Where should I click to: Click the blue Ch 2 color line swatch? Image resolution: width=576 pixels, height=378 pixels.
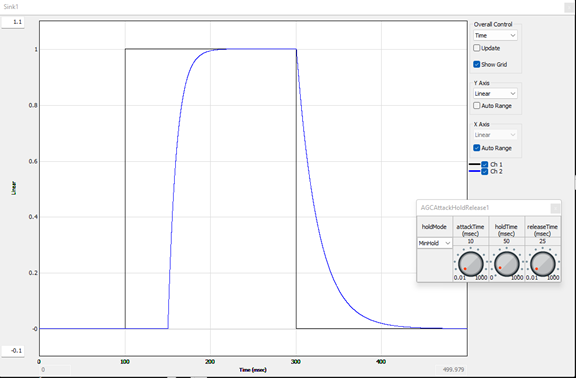[475, 172]
